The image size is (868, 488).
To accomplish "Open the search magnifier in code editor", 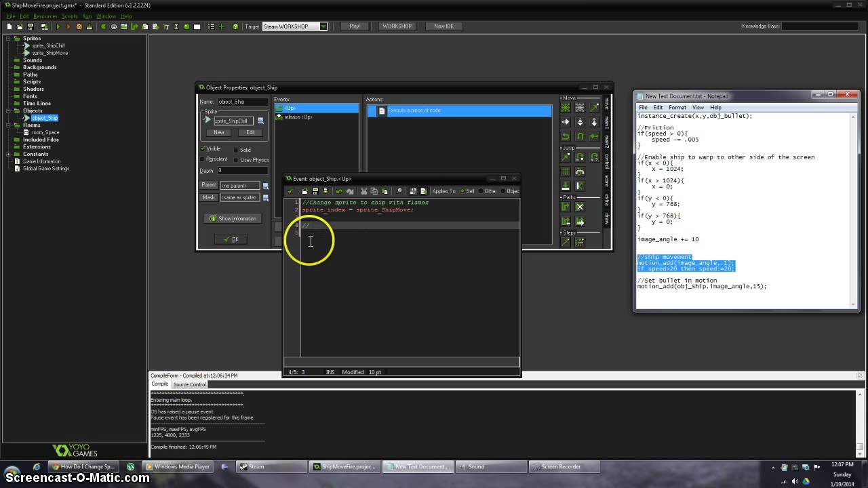I will click(399, 191).
